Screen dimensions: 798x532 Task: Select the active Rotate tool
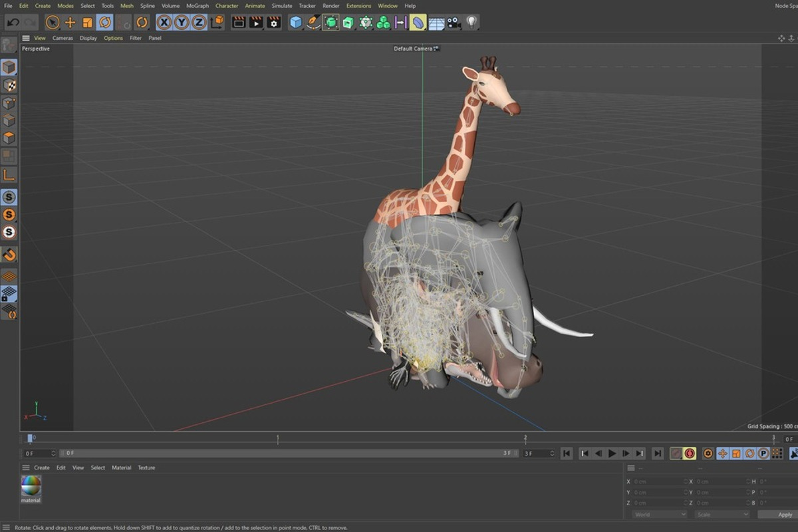click(x=104, y=22)
